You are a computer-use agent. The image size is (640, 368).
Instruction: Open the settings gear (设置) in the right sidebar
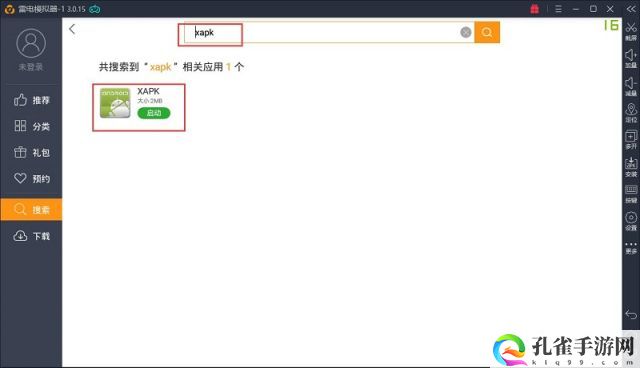(631, 221)
